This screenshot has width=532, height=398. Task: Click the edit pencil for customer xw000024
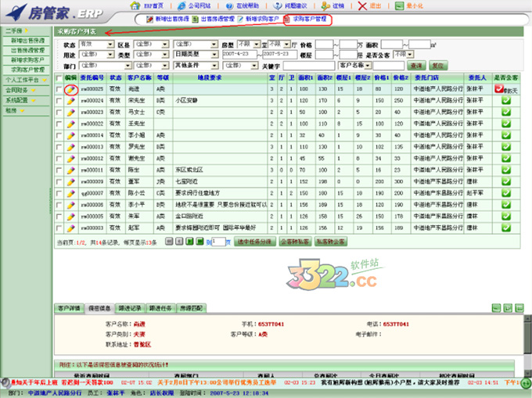(x=70, y=101)
